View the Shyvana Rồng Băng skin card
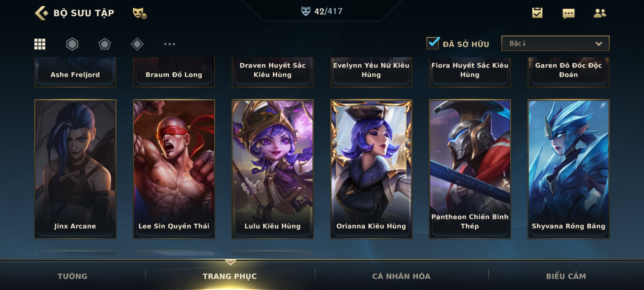The width and height of the screenshot is (644, 290). (569, 169)
